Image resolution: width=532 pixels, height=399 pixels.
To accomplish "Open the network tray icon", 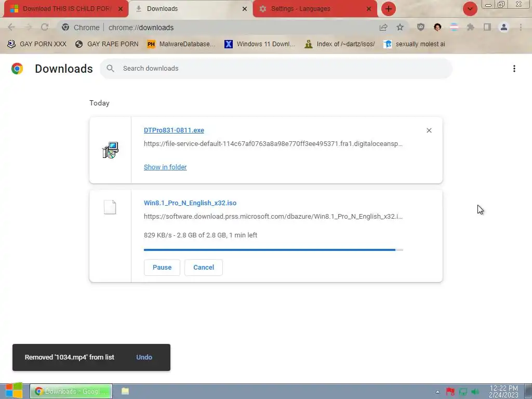I will [x=463, y=392].
